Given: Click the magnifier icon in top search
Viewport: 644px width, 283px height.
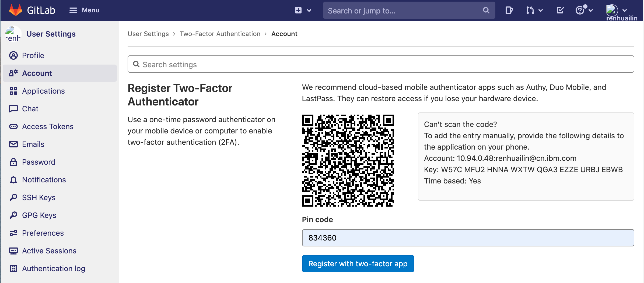Looking at the screenshot, I should [486, 10].
